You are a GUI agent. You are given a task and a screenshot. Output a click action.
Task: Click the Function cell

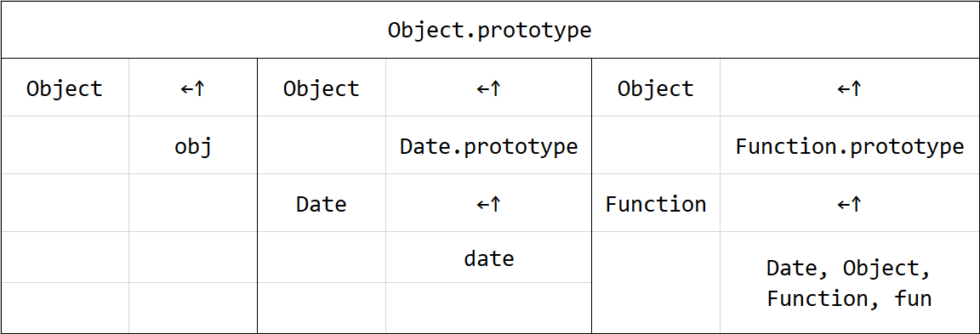656,203
